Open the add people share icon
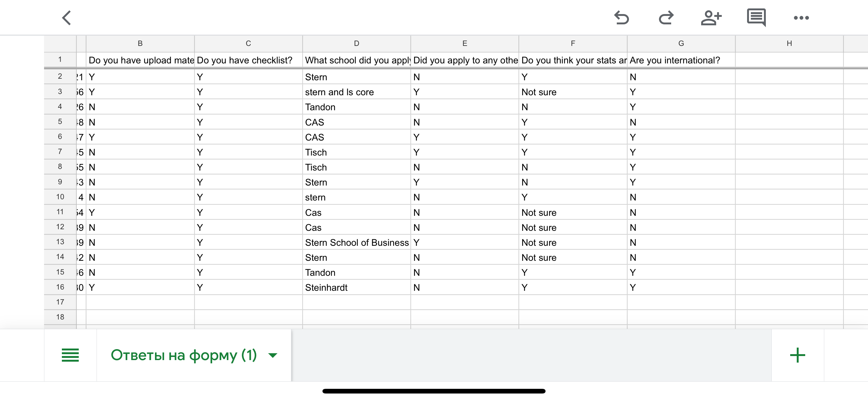 pyautogui.click(x=711, y=18)
